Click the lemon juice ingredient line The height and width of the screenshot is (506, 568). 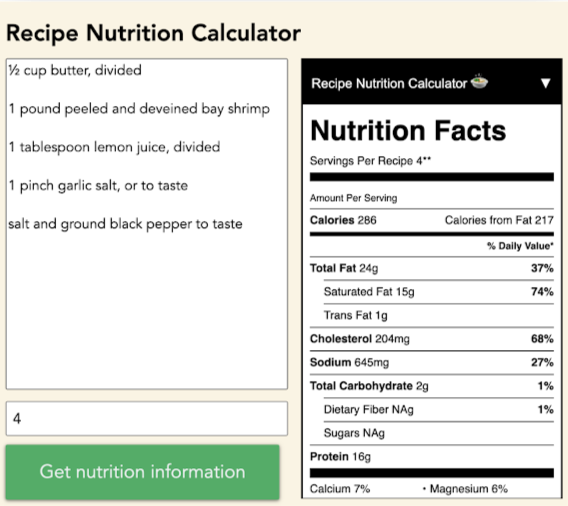tap(114, 147)
